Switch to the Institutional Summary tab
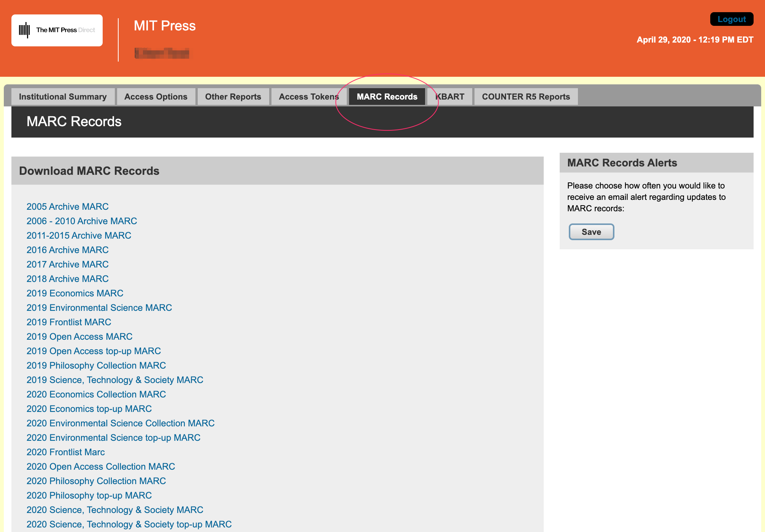 (x=63, y=97)
